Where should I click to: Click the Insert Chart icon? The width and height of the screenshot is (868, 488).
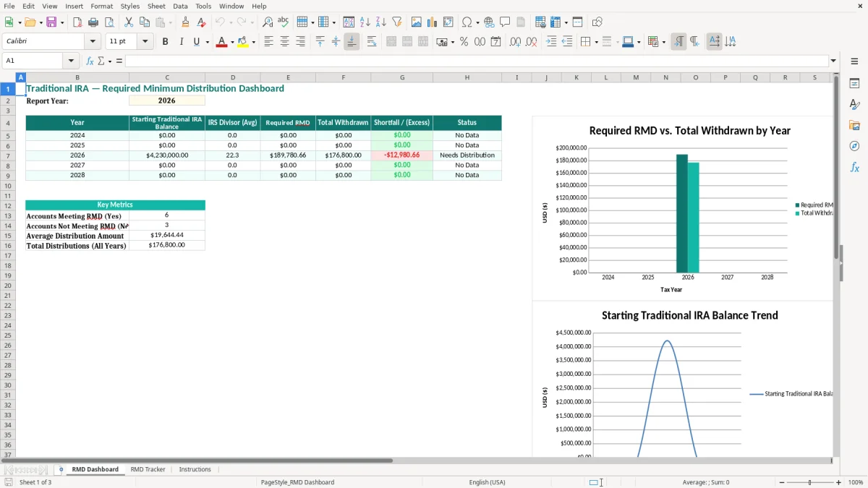tap(433, 22)
